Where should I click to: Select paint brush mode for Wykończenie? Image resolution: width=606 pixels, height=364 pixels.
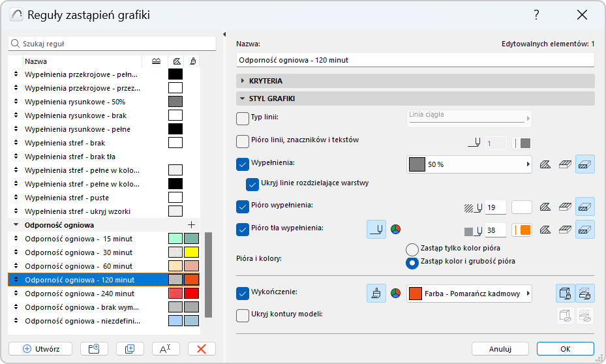pos(376,294)
